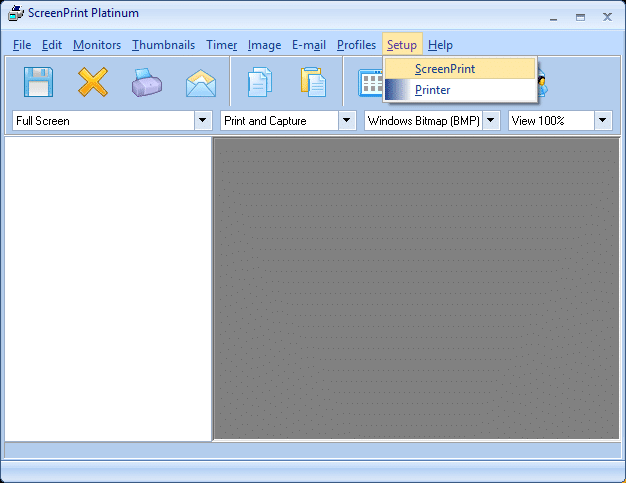Click the Save floppy disk icon
The height and width of the screenshot is (483, 626).
tap(38, 81)
